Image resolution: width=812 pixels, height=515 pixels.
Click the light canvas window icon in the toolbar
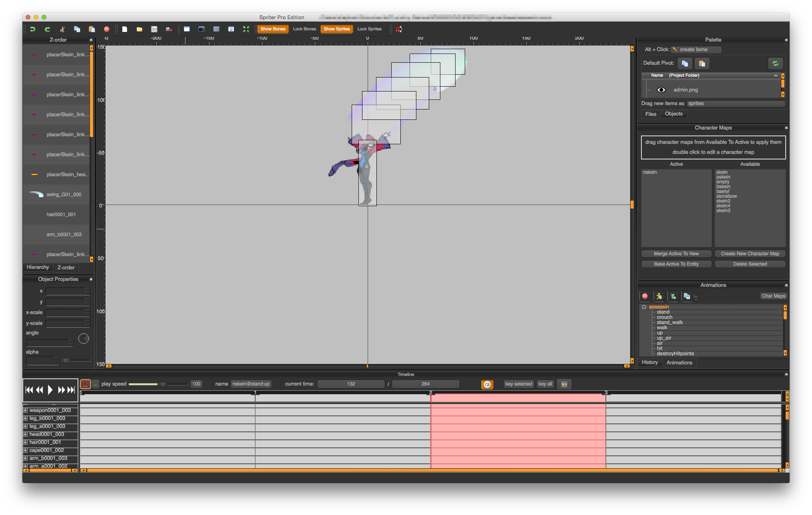pos(187,29)
